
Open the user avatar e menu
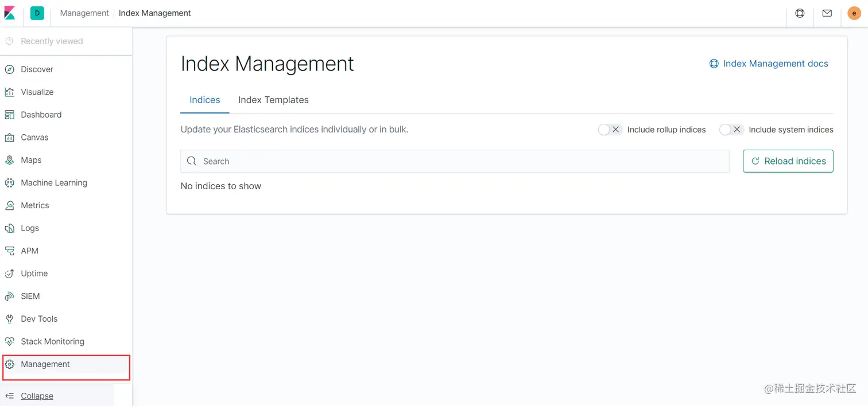[854, 13]
